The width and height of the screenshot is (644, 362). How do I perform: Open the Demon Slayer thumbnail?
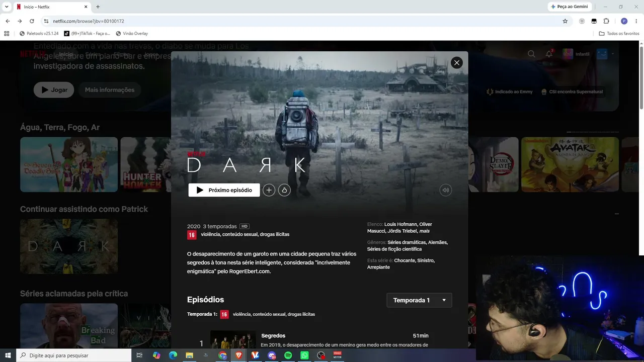click(494, 164)
